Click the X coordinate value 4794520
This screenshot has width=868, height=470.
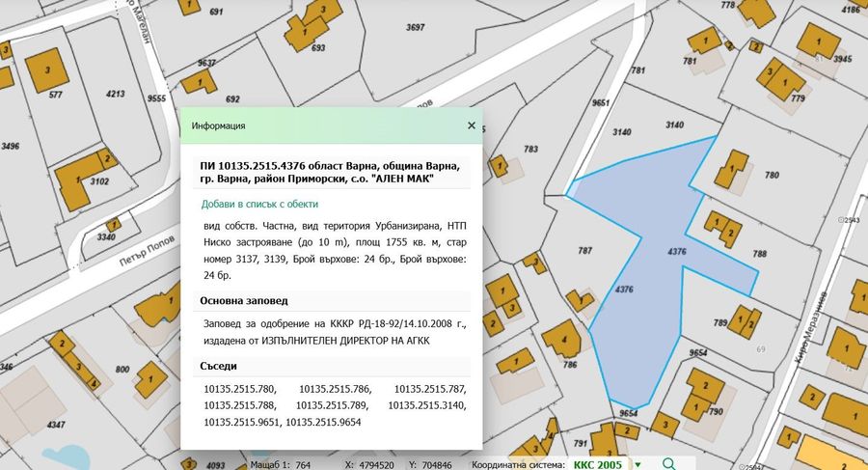point(376,465)
